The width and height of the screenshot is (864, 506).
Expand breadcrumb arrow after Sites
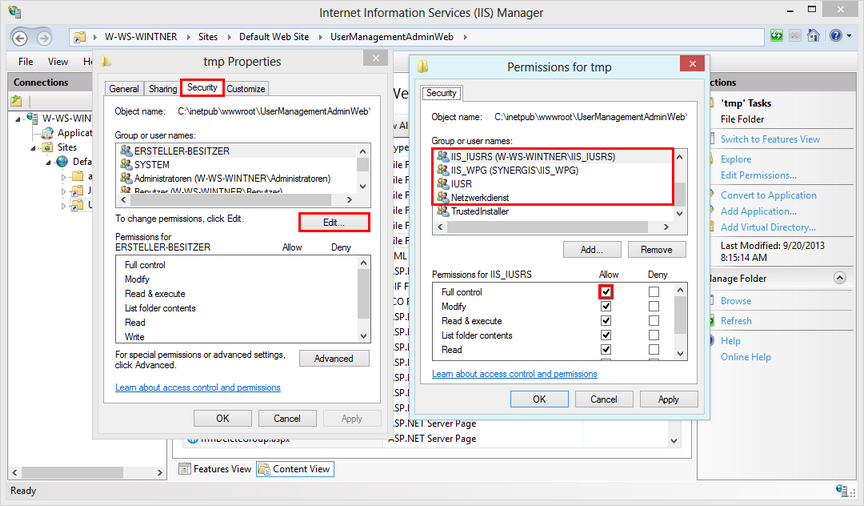tap(228, 37)
